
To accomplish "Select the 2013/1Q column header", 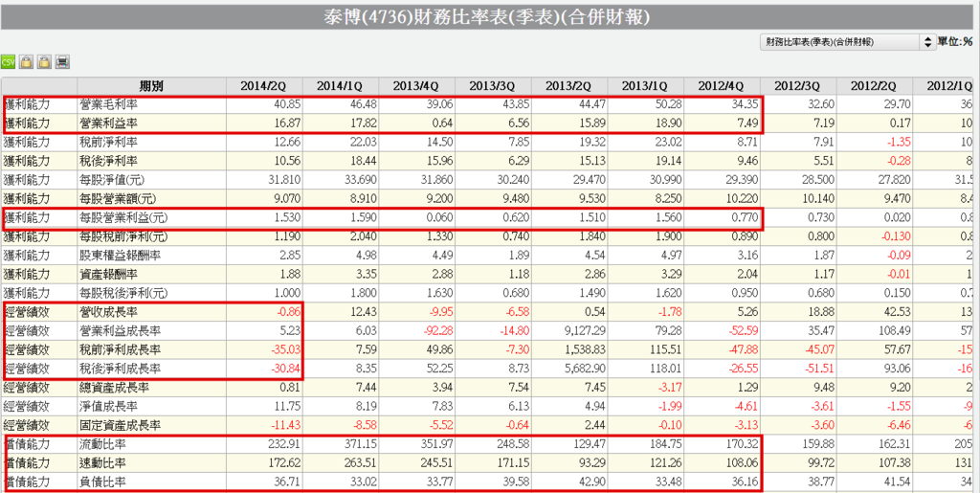I will click(645, 86).
